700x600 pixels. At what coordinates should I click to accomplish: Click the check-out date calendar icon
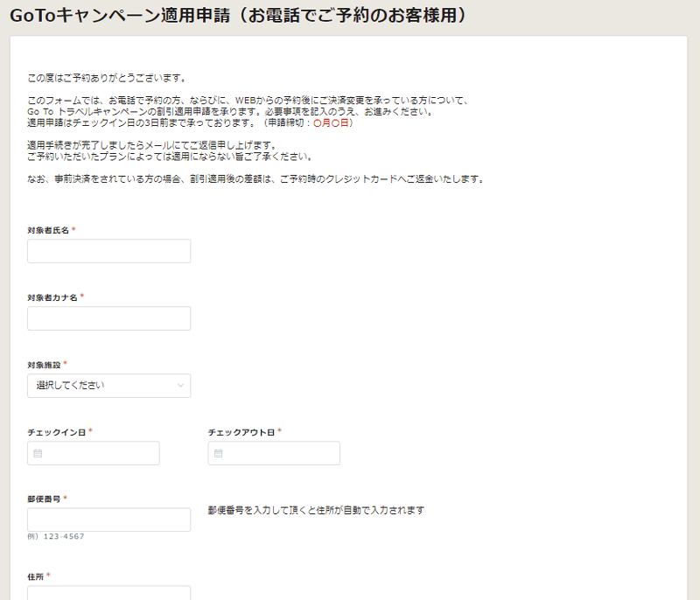pos(218,453)
